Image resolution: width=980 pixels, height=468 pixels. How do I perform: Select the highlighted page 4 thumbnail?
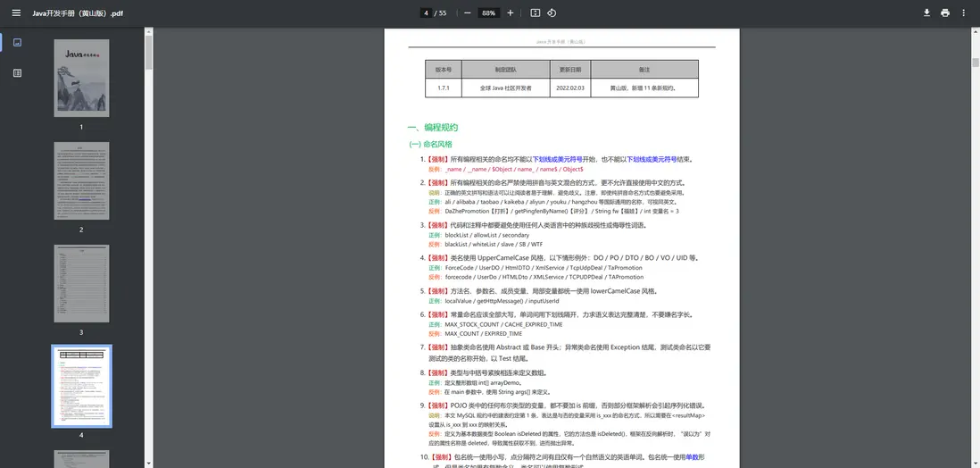81,387
